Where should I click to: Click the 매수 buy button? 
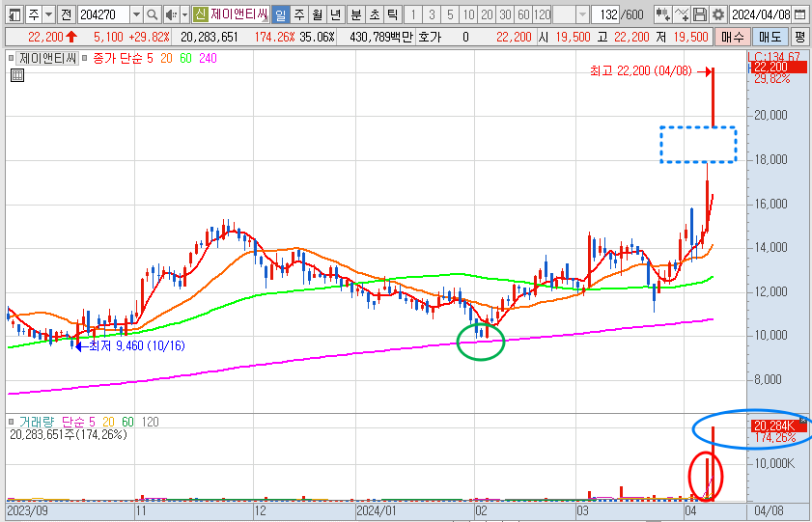732,37
